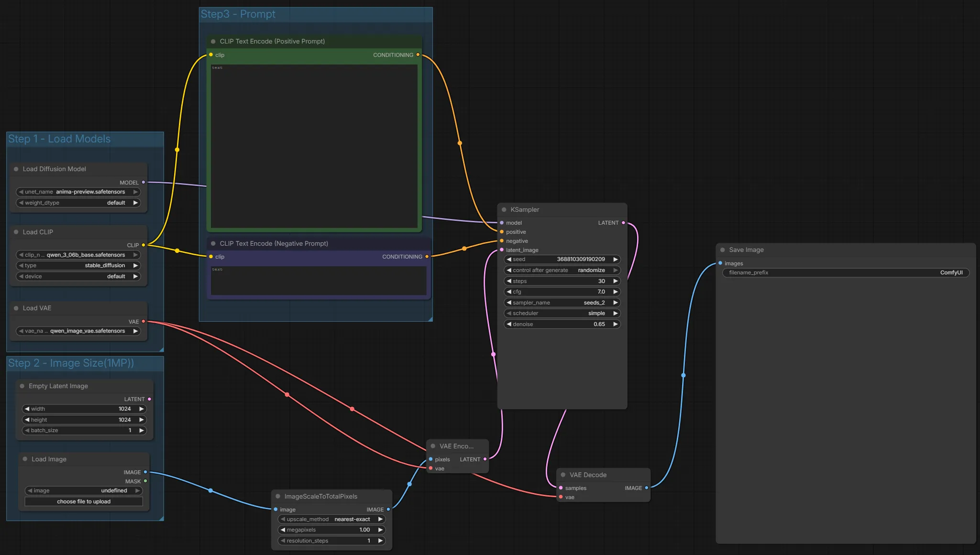Collapse the KSampler node using its title dot
This screenshot has height=555, width=980.
[x=504, y=210]
